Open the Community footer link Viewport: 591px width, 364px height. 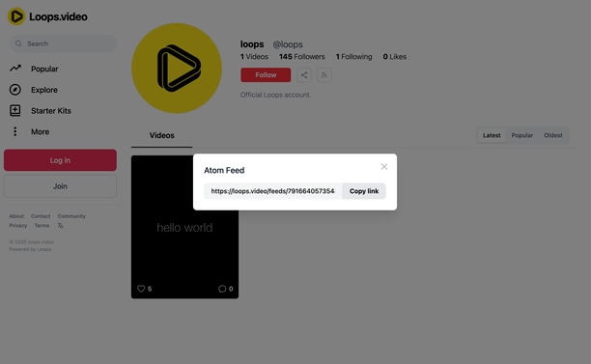pyautogui.click(x=71, y=216)
